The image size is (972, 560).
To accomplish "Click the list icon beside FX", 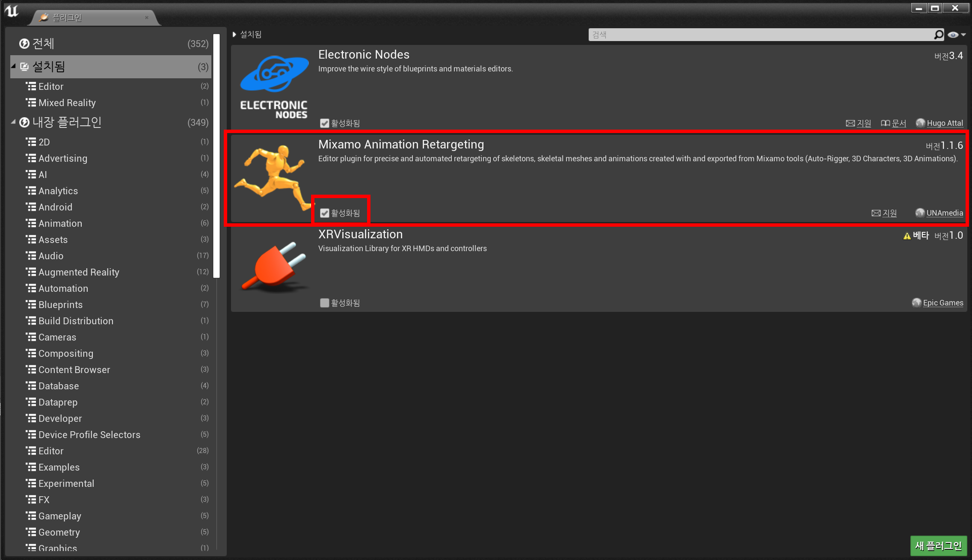I will 31,499.
